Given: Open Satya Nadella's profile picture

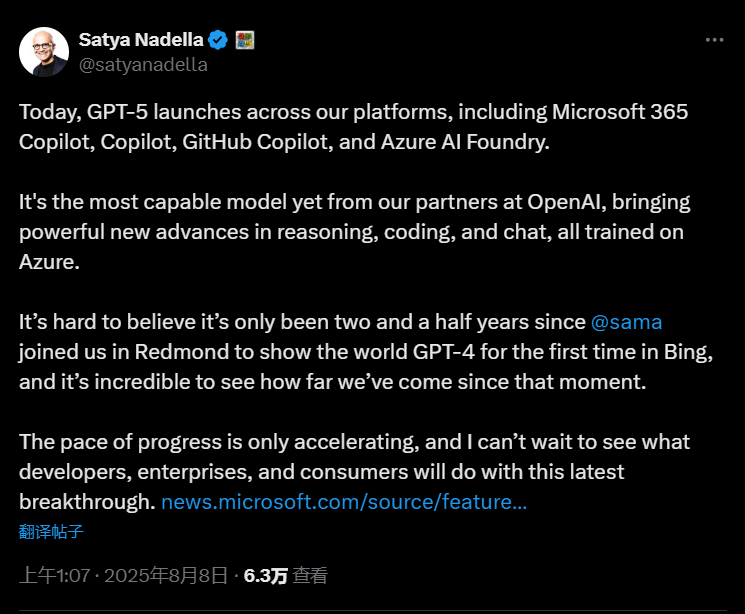Looking at the screenshot, I should coord(44,51).
